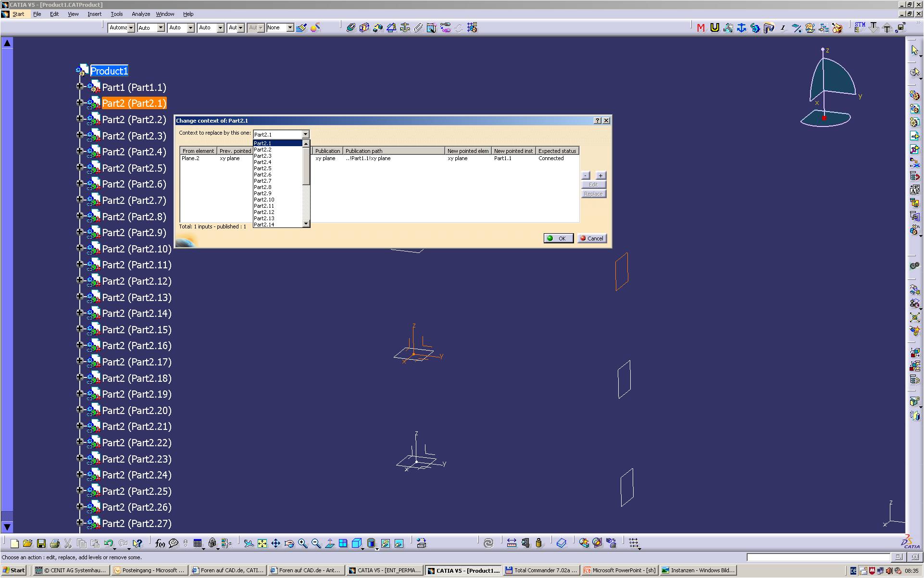This screenshot has width=924, height=578.
Task: Click the grid snap icon in bottom toolbar
Action: 634,543
